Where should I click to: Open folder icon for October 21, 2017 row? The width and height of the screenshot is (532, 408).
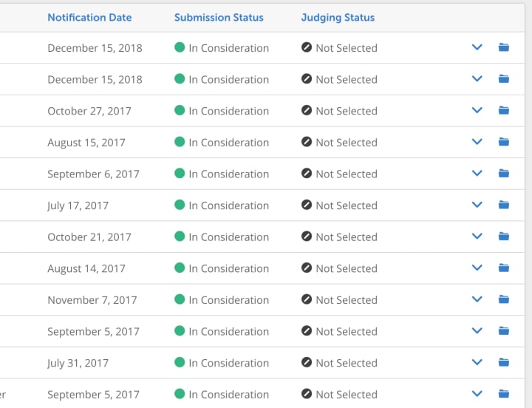coord(504,237)
